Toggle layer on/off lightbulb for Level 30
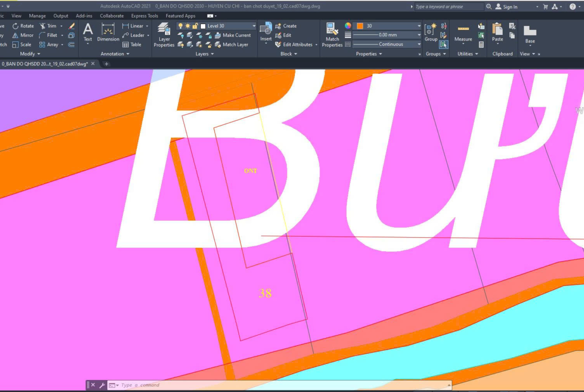Viewport: 584px width, 392px height. tap(181, 26)
